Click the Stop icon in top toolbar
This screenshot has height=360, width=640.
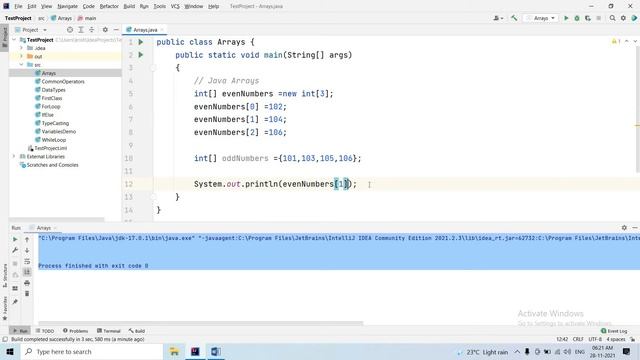(x=598, y=18)
